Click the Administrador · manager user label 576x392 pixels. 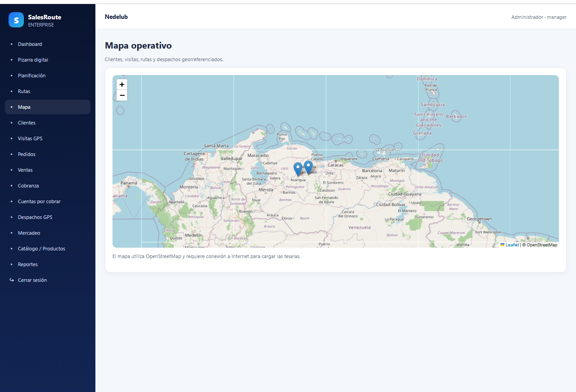pos(539,17)
